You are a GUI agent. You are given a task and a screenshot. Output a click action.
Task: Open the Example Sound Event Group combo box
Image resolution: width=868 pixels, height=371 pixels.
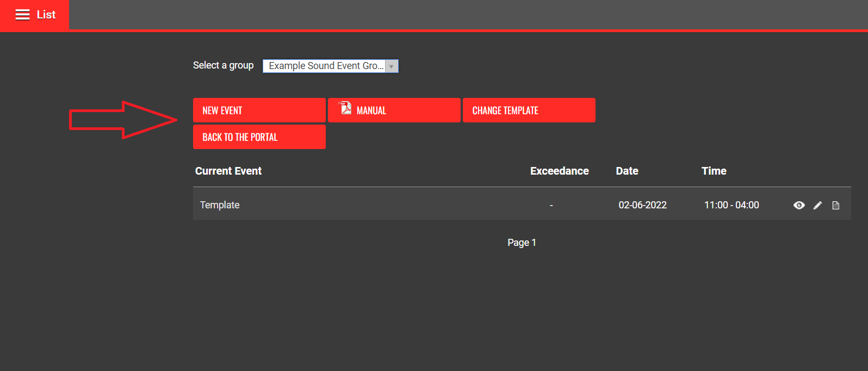point(331,66)
